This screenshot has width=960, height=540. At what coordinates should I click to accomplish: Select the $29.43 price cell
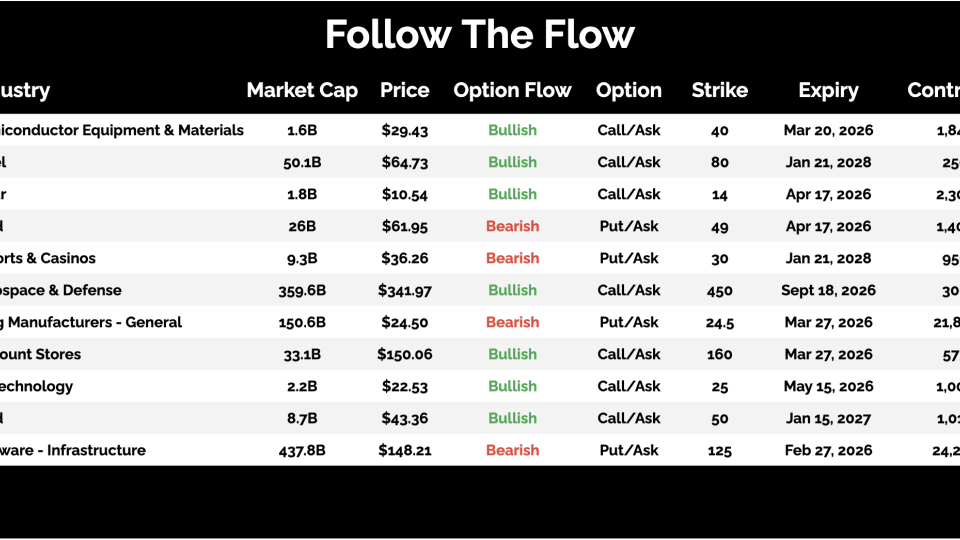coord(405,130)
